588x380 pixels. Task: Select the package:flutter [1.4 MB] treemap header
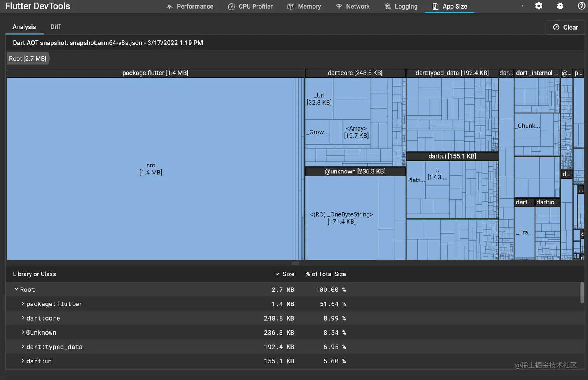tap(155, 73)
